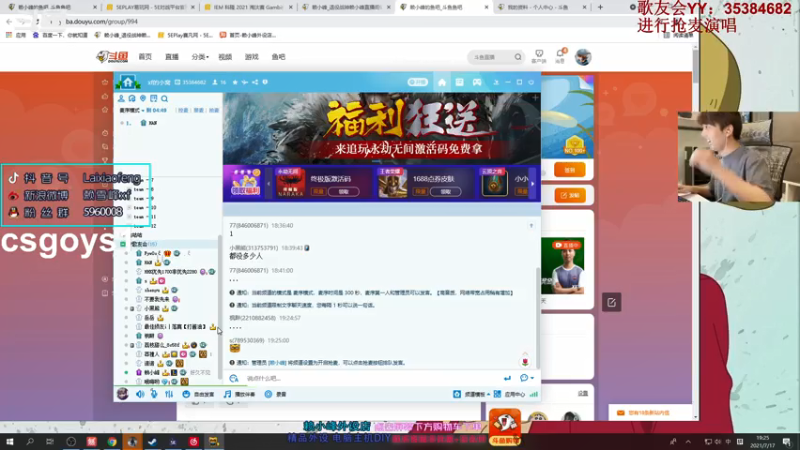Image resolution: width=800 pixels, height=450 pixels.
Task: Click the search magnifier icon above channel list
Action: (x=164, y=98)
